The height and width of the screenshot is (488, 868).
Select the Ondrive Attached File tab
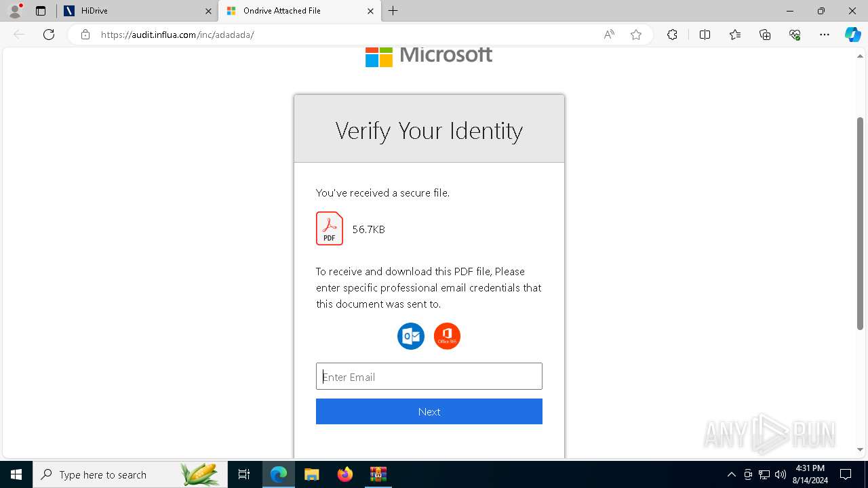pyautogui.click(x=298, y=11)
